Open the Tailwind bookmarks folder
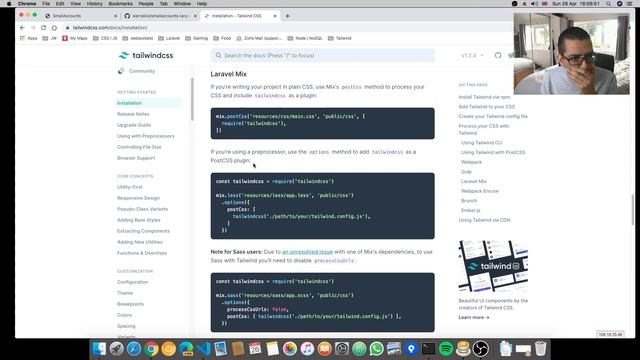 340,38
